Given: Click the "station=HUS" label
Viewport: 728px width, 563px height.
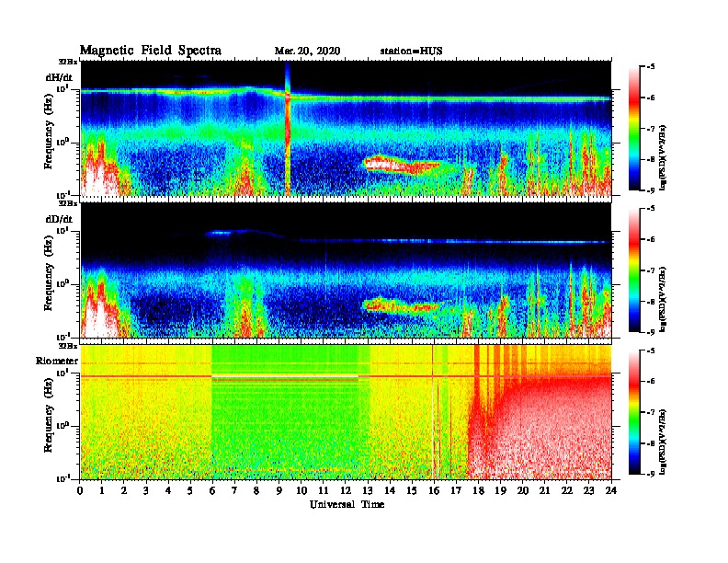Looking at the screenshot, I should click(412, 52).
